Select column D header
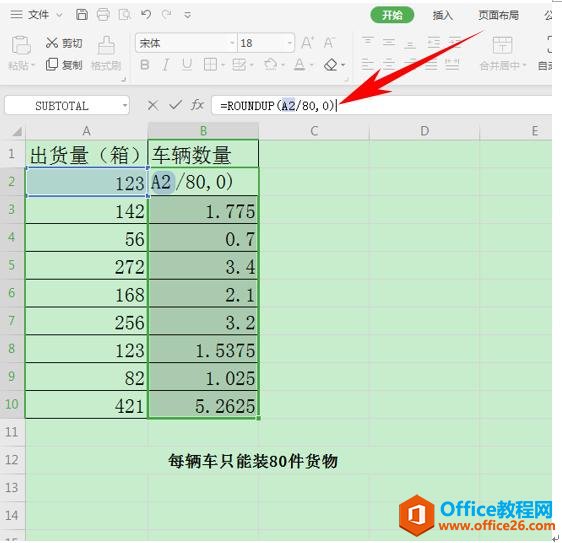 424,131
